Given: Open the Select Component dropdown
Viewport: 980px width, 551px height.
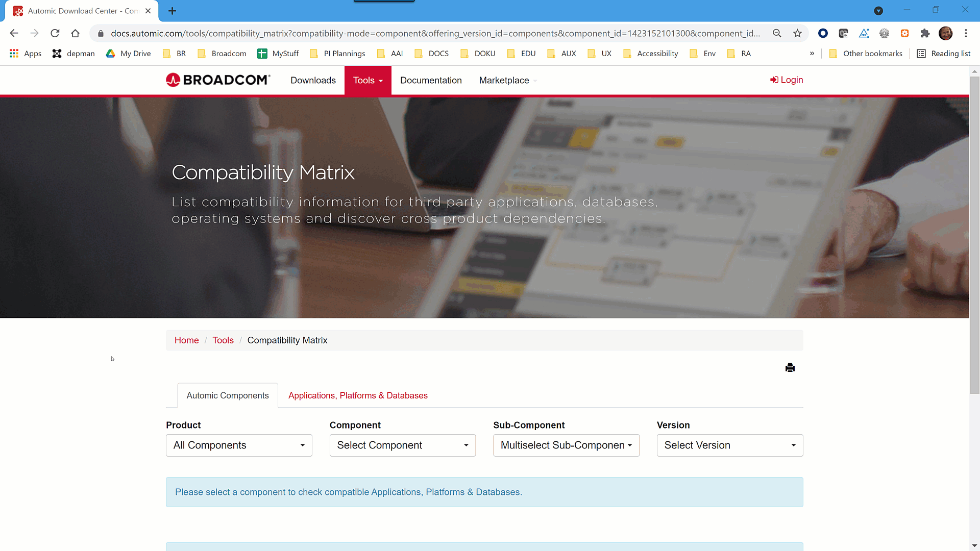Looking at the screenshot, I should click(x=402, y=445).
